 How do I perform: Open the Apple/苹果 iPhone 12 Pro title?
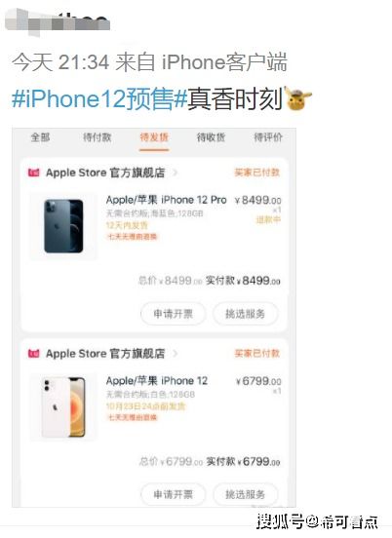166,200
